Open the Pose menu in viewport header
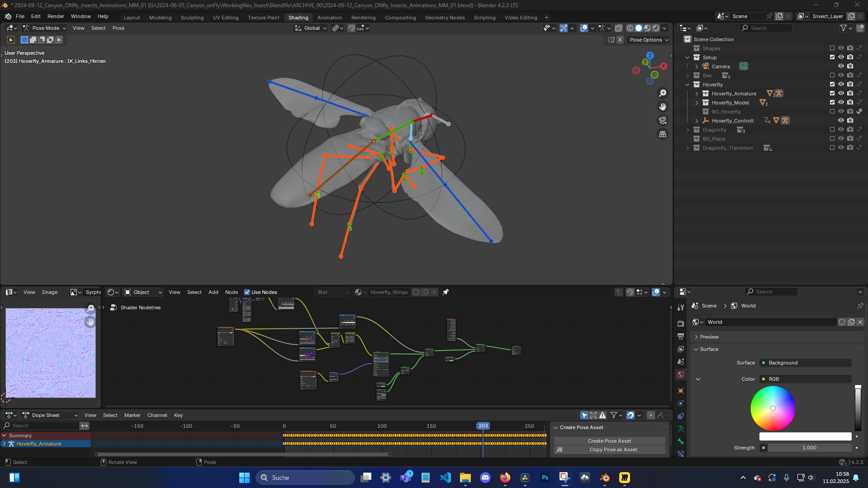The height and width of the screenshot is (488, 868). pyautogui.click(x=119, y=28)
